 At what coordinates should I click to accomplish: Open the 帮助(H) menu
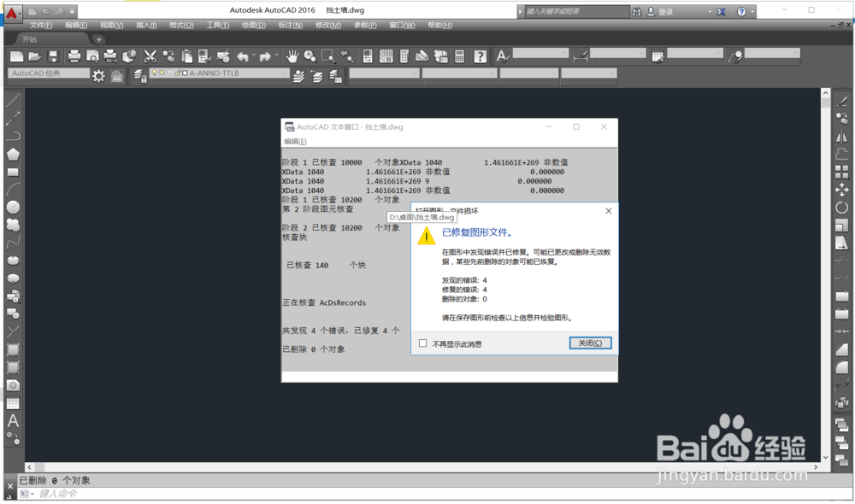click(439, 25)
